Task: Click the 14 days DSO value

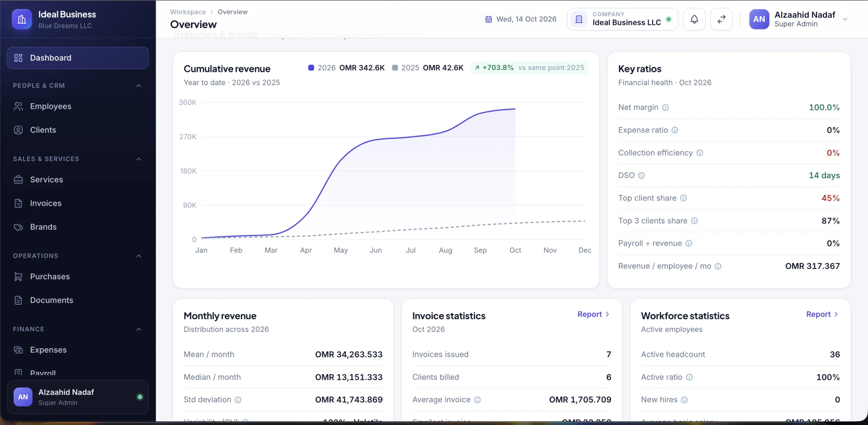Action: [x=824, y=175]
